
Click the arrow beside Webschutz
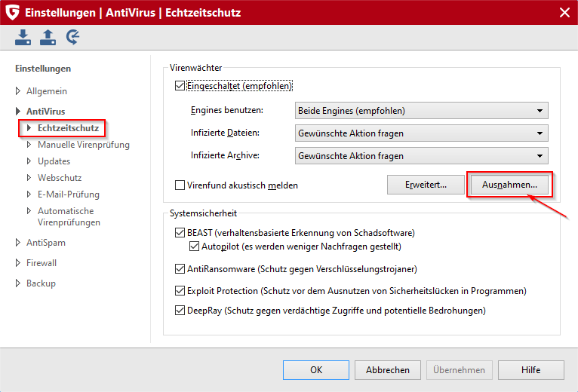click(29, 178)
